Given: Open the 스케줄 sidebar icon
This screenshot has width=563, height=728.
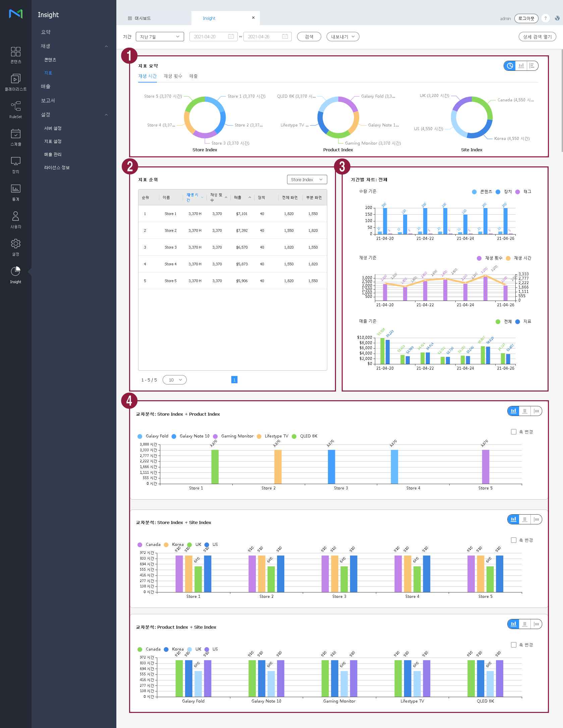Looking at the screenshot, I should tap(15, 138).
